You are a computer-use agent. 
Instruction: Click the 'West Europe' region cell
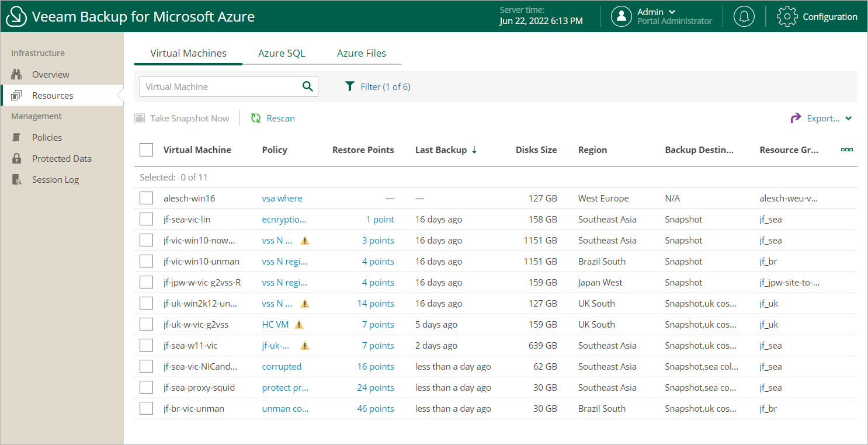[x=603, y=198]
